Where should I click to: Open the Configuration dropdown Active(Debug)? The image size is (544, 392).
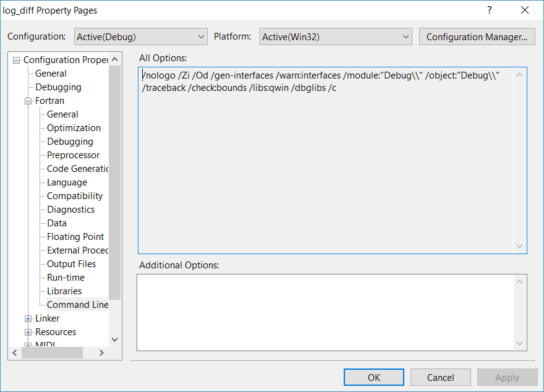140,36
